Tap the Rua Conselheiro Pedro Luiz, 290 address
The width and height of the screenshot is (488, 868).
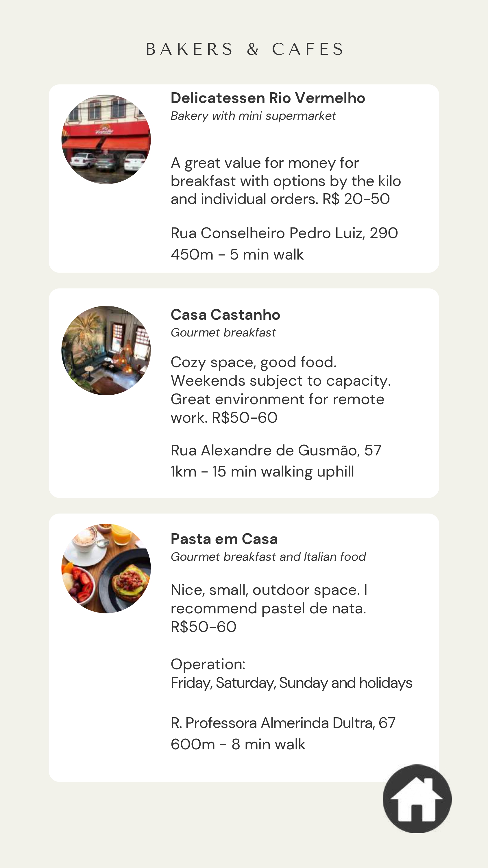(284, 233)
